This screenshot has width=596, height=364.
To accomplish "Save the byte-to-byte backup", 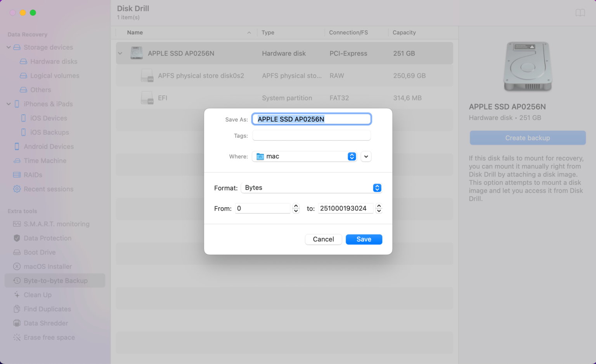I will (364, 239).
